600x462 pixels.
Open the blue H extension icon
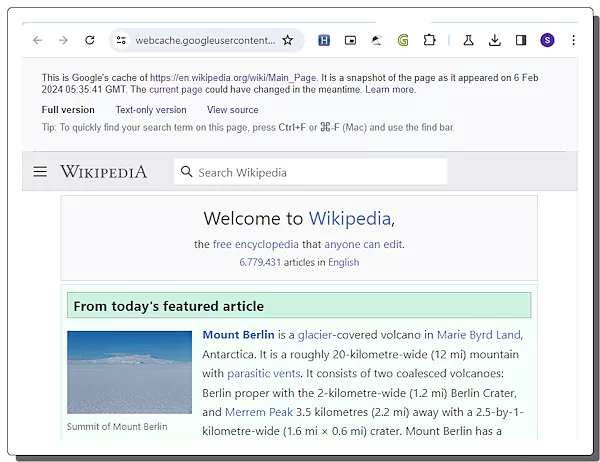pyautogui.click(x=324, y=40)
